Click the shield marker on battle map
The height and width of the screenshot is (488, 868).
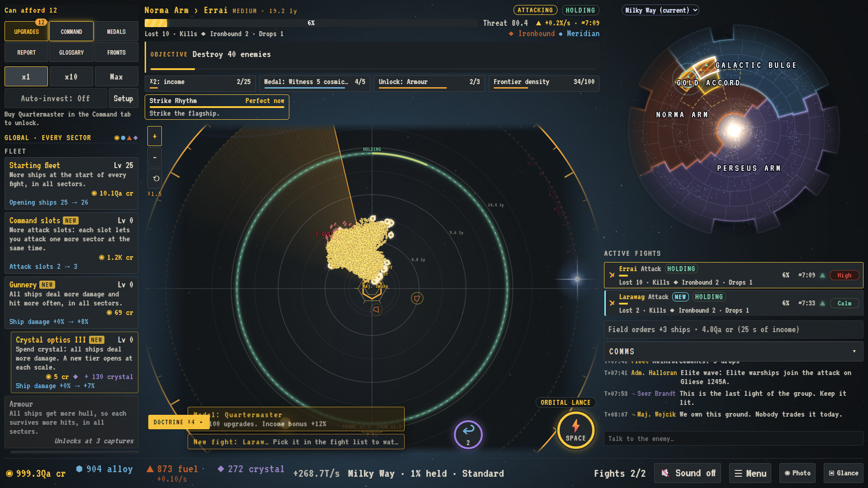coord(417,298)
